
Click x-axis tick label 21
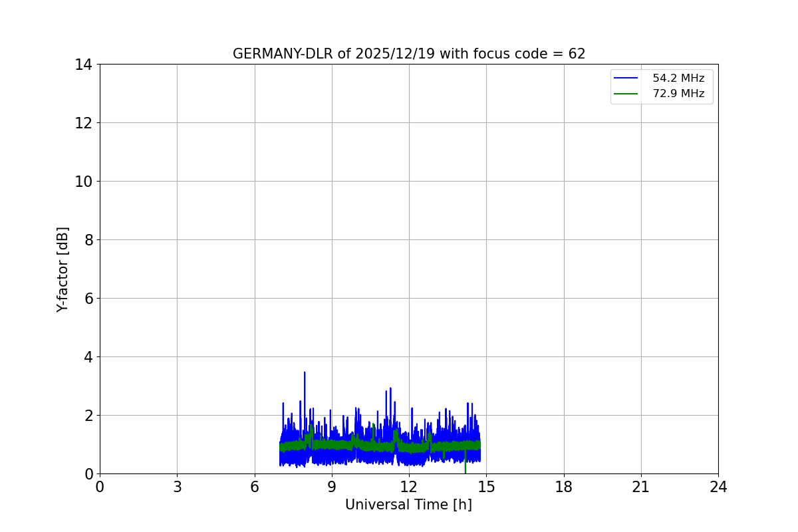coord(641,487)
